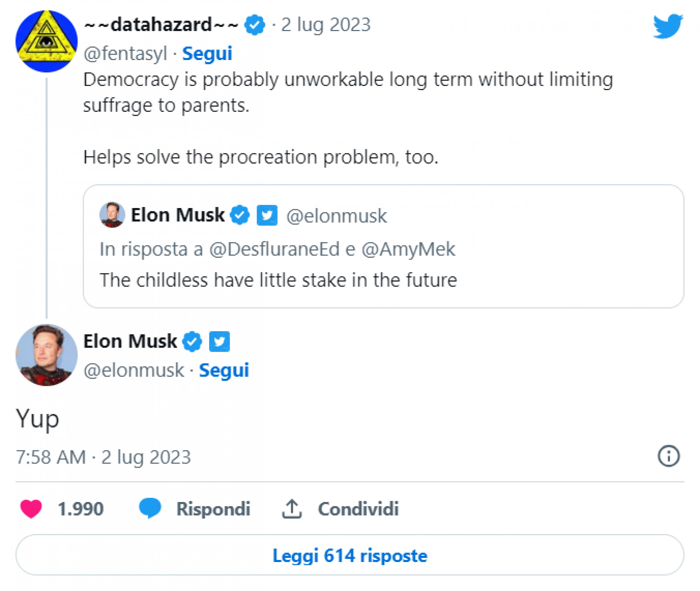Like the tweet with the heart icon
The height and width of the screenshot is (591, 700).
pyautogui.click(x=31, y=509)
